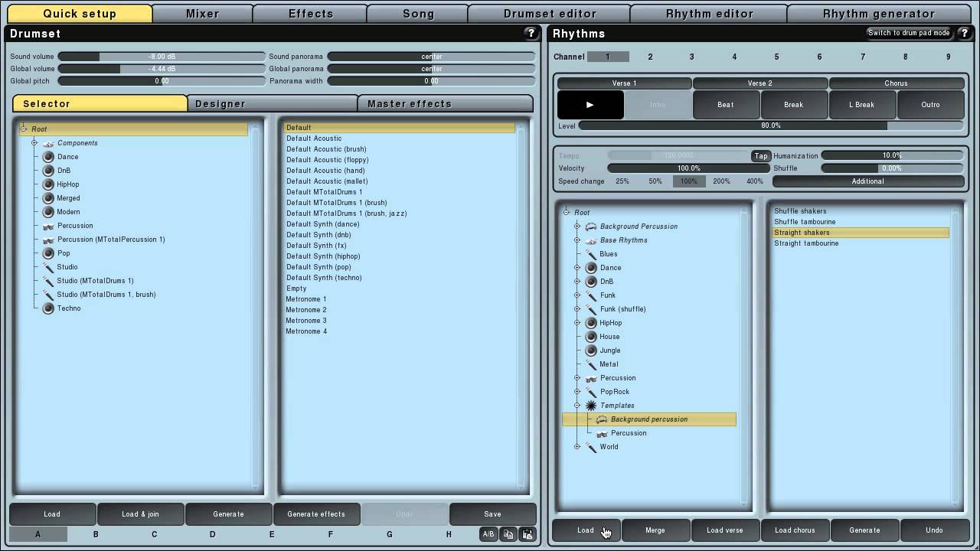The height and width of the screenshot is (551, 980).
Task: Click Metal rhythm drumstick icon
Action: tap(591, 364)
